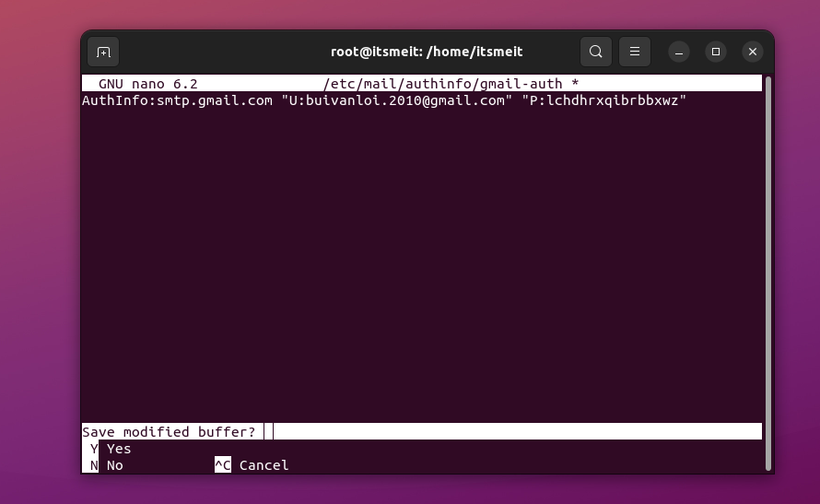Click the 'root@itsmeit: /home/itsmeit' window title
Image resolution: width=820 pixels, height=504 pixels.
click(x=427, y=52)
